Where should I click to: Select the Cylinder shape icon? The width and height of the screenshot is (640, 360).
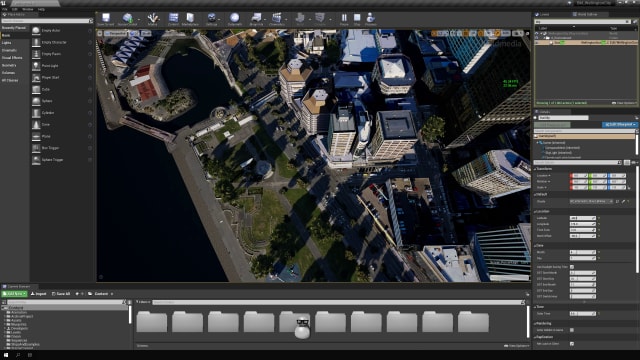click(x=36, y=113)
